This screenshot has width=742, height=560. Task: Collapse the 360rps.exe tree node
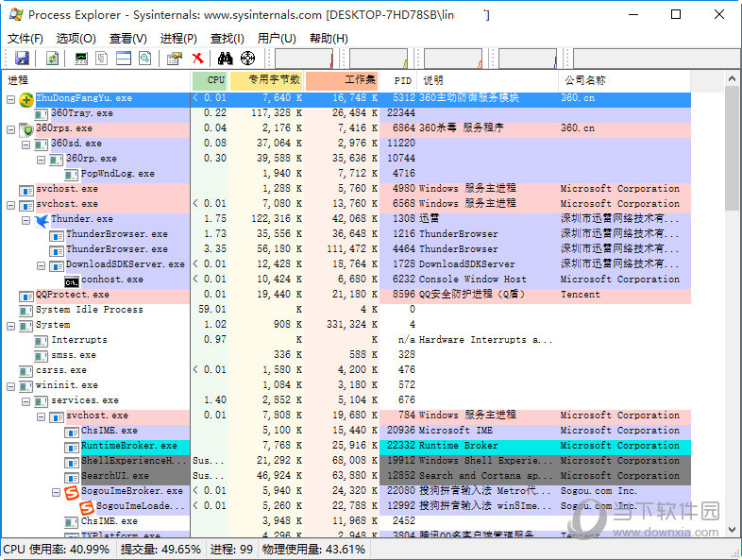coord(11,129)
